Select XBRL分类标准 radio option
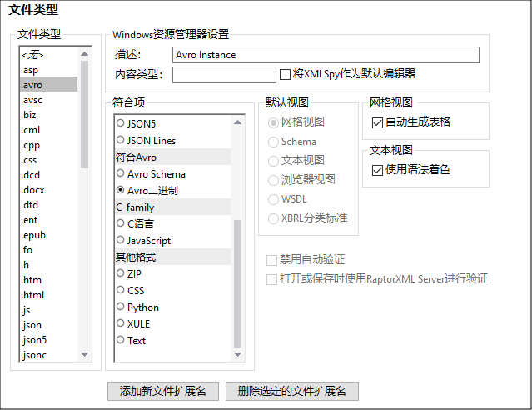 273,218
